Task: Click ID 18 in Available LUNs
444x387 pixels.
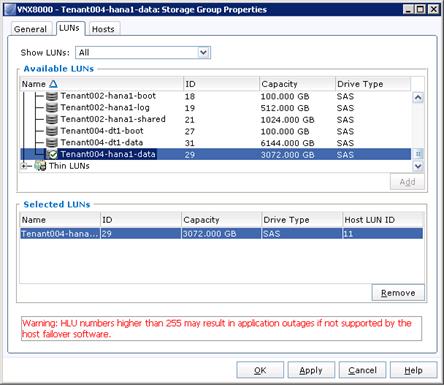Action: coord(190,96)
